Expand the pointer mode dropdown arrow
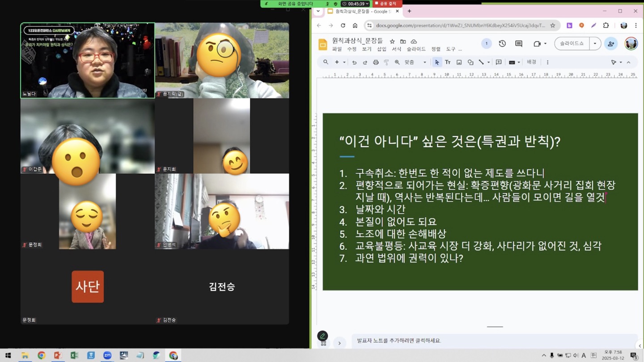Screen dimensions: 644x362 pyautogui.click(x=621, y=62)
